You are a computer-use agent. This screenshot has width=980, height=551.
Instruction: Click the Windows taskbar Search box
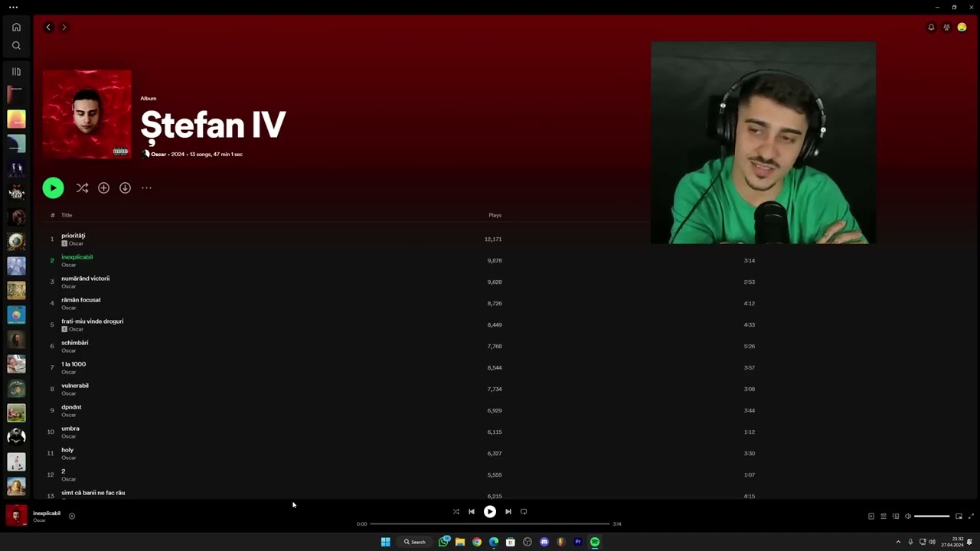click(x=416, y=542)
